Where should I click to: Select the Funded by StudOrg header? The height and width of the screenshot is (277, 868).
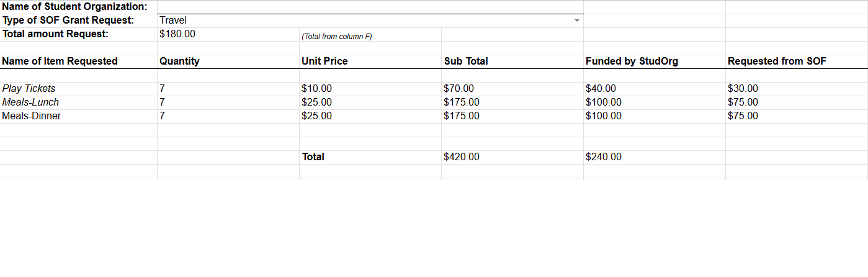tap(655, 61)
